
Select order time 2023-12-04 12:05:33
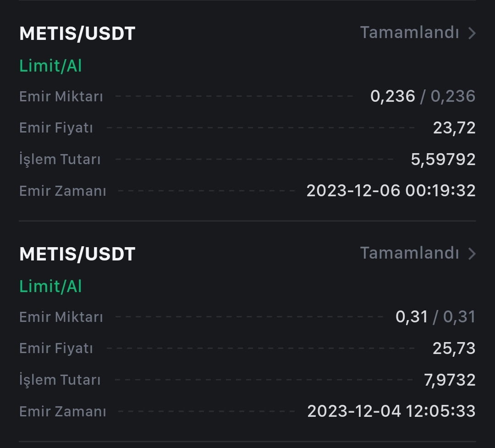[391, 411]
